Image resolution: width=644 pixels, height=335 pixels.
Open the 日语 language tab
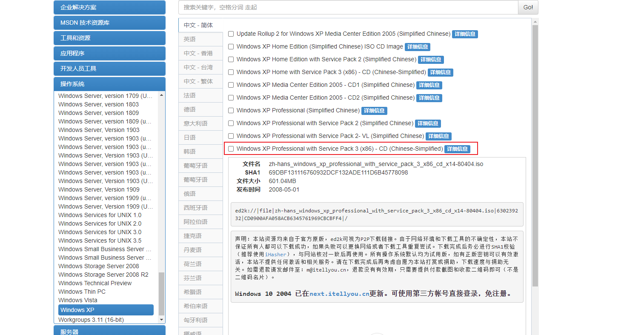coord(200,137)
